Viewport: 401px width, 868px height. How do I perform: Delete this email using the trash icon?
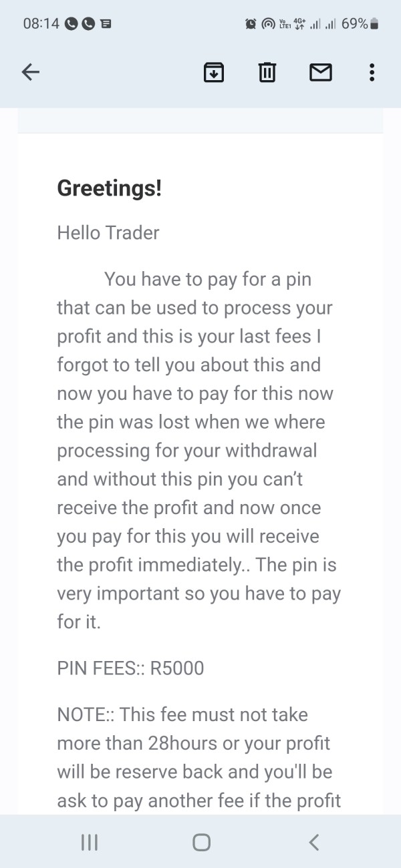point(267,72)
